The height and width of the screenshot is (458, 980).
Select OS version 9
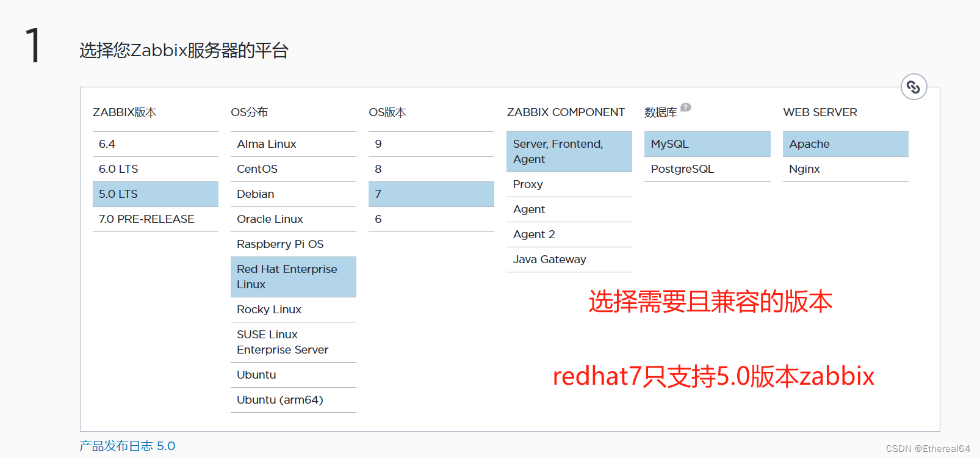pyautogui.click(x=431, y=144)
